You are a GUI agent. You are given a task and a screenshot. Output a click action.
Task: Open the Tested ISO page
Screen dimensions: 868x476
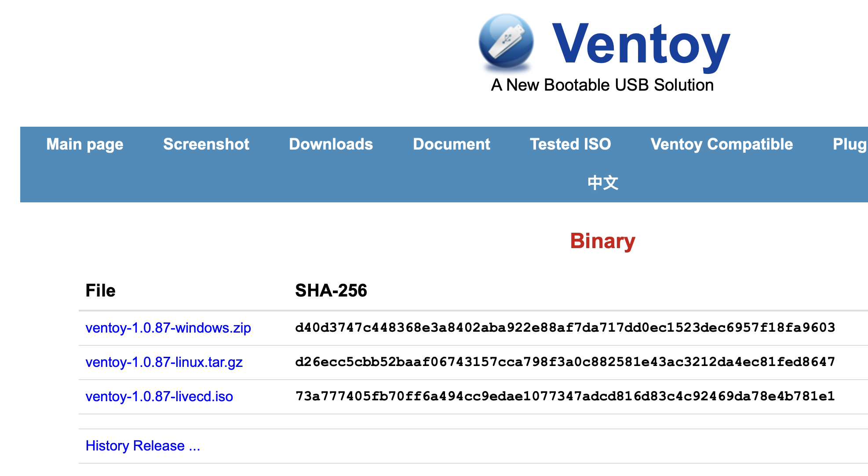click(x=570, y=144)
